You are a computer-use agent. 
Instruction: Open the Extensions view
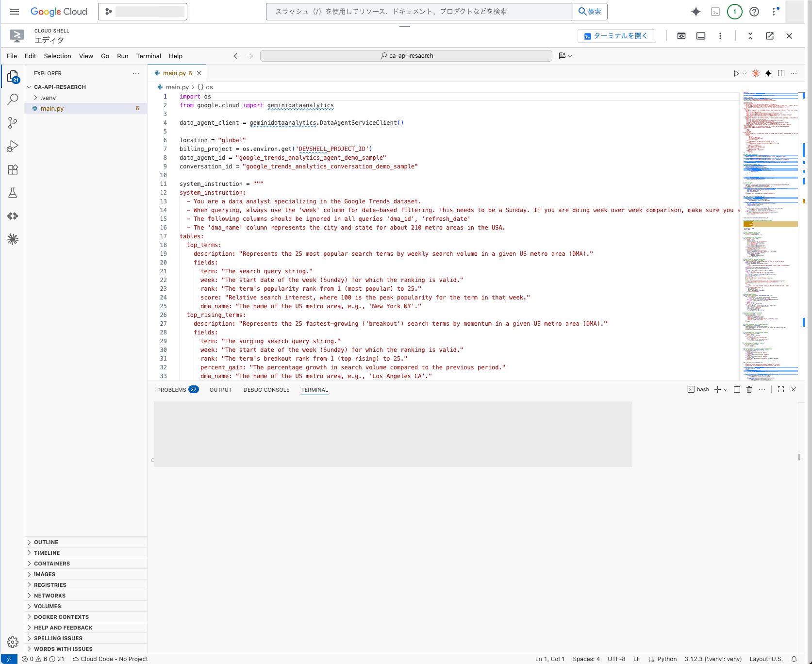13,169
